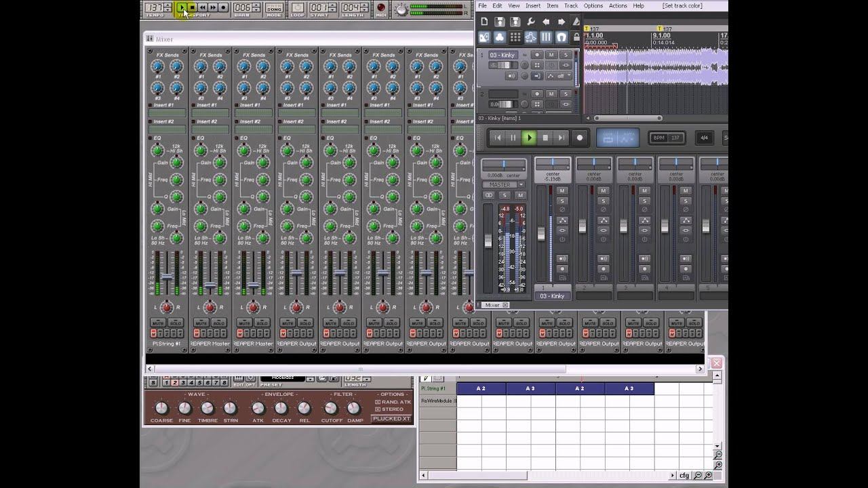This screenshot has width=868, height=488.
Task: Enable the RAND. ATK option checkbox
Action: pyautogui.click(x=378, y=402)
